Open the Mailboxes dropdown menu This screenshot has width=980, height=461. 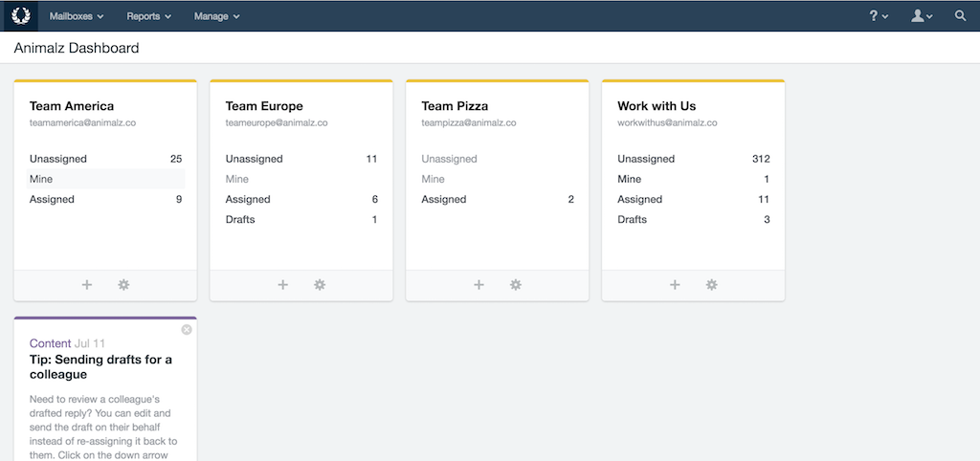point(77,16)
